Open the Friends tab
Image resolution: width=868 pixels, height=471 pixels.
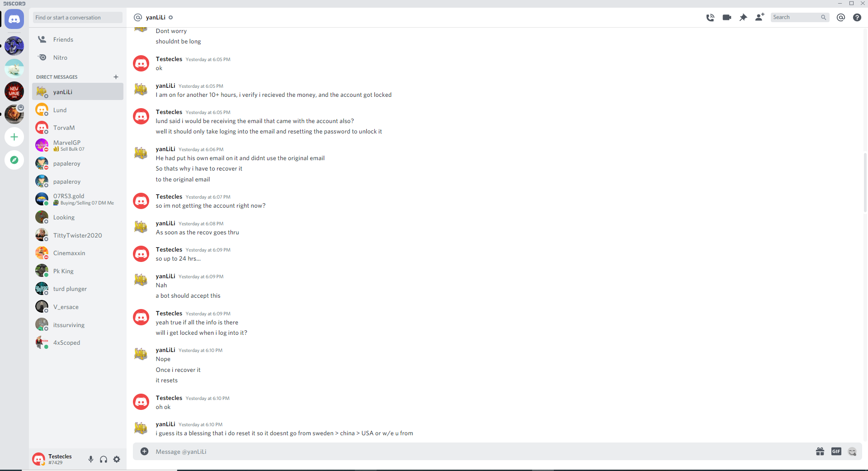(78, 39)
